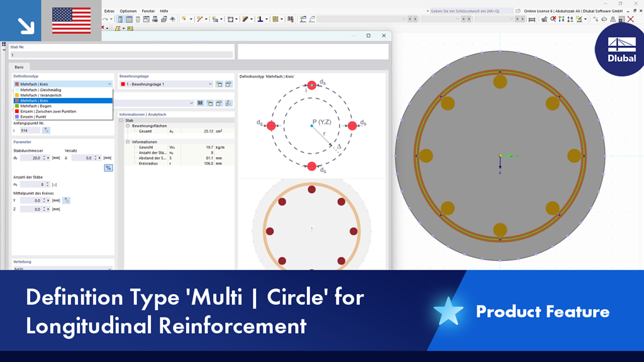
Task: Click the dimension ruler toolbar icon
Action: point(532,19)
